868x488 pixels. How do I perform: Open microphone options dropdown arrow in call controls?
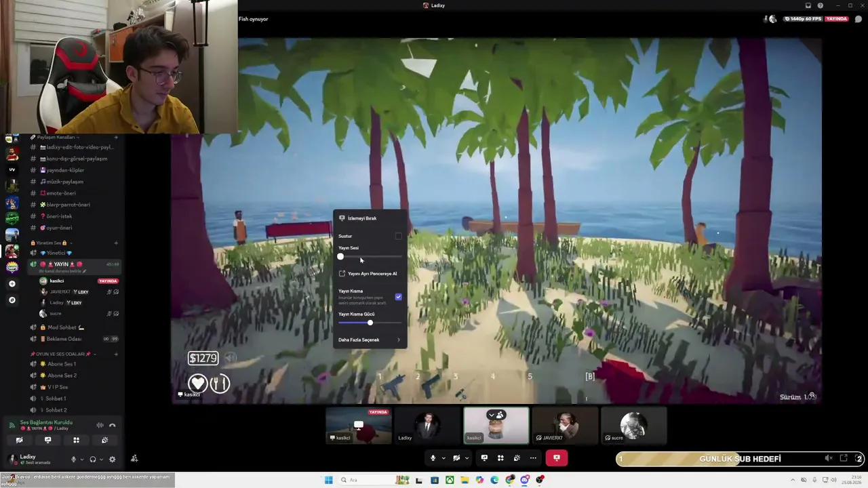tap(443, 458)
